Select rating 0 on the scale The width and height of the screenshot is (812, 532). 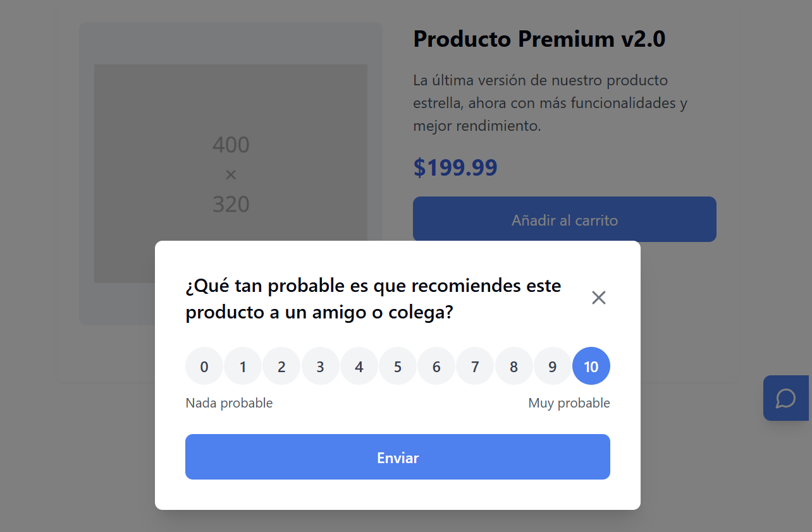coord(204,366)
